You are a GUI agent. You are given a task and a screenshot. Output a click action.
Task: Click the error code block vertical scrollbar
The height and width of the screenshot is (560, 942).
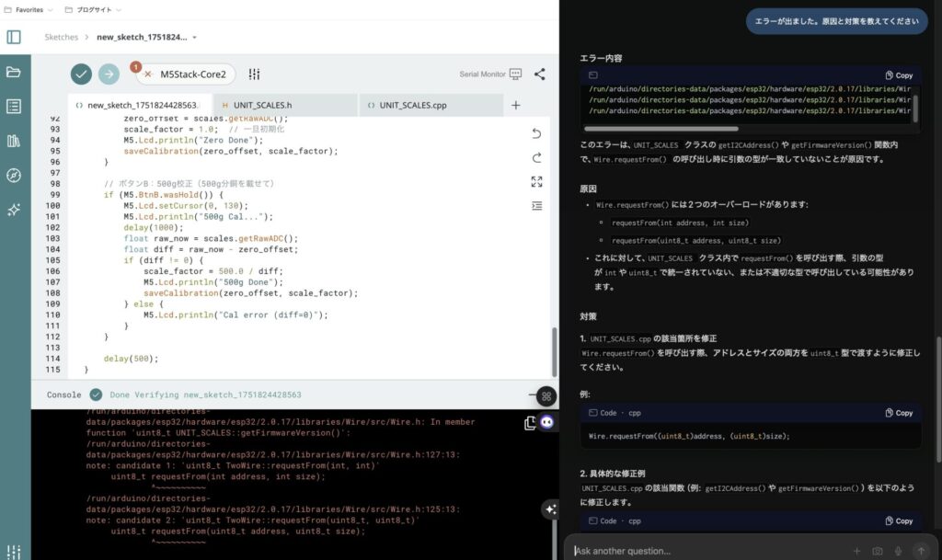(915, 108)
